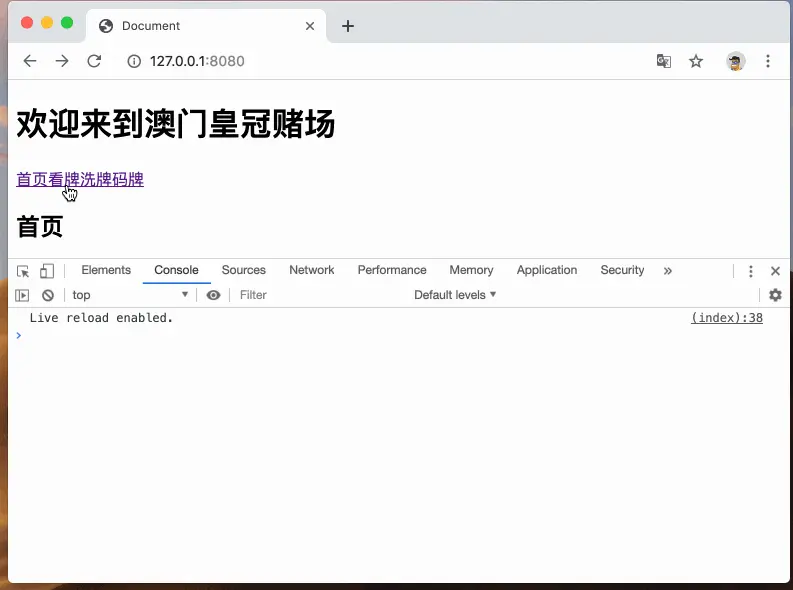The image size is (793, 590).
Task: Switch to the Network panel
Action: [312, 270]
